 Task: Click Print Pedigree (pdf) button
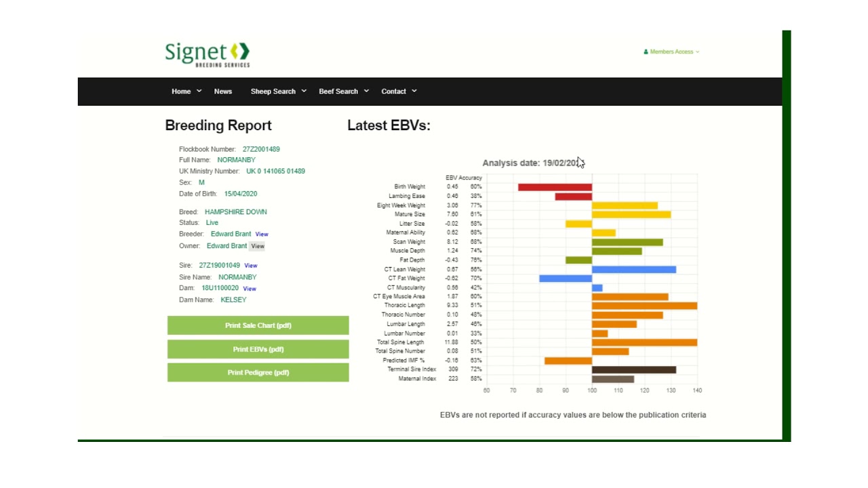(x=258, y=372)
